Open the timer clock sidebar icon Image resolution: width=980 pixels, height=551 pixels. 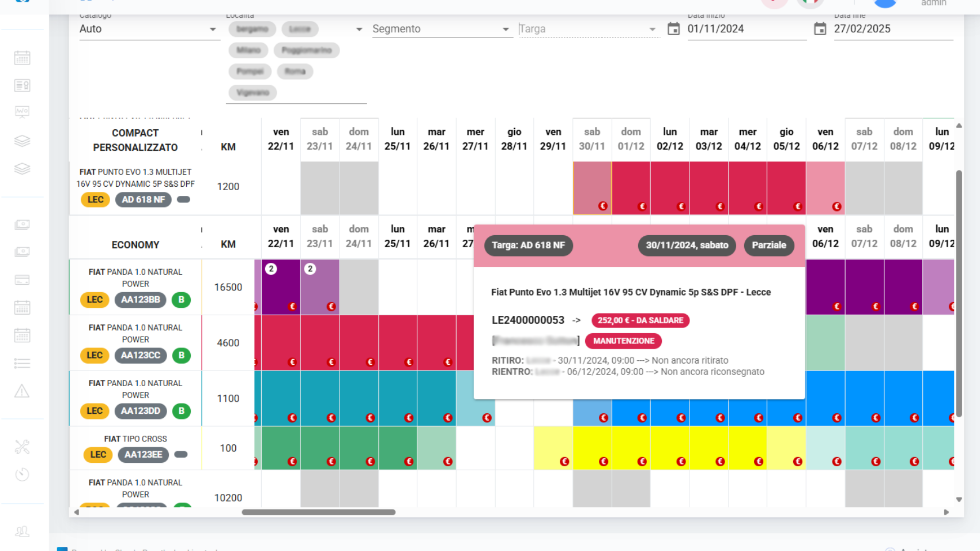pyautogui.click(x=22, y=474)
